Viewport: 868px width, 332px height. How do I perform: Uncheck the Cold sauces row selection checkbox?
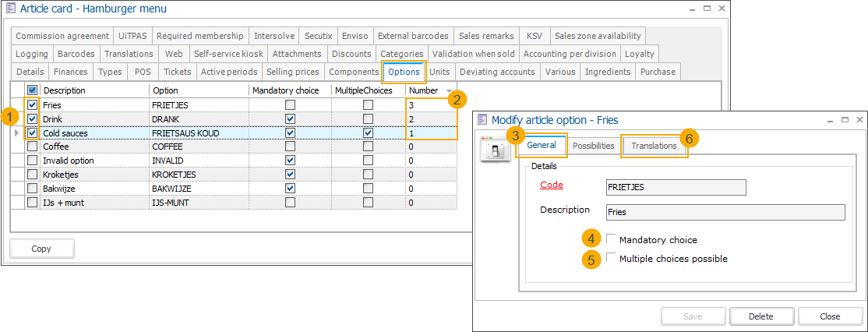32,132
